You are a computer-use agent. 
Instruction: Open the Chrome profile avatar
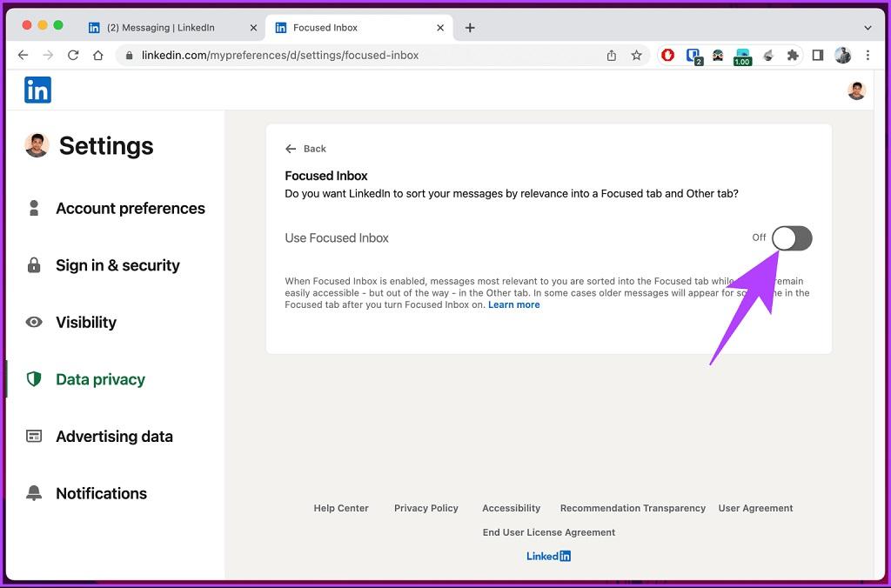842,55
